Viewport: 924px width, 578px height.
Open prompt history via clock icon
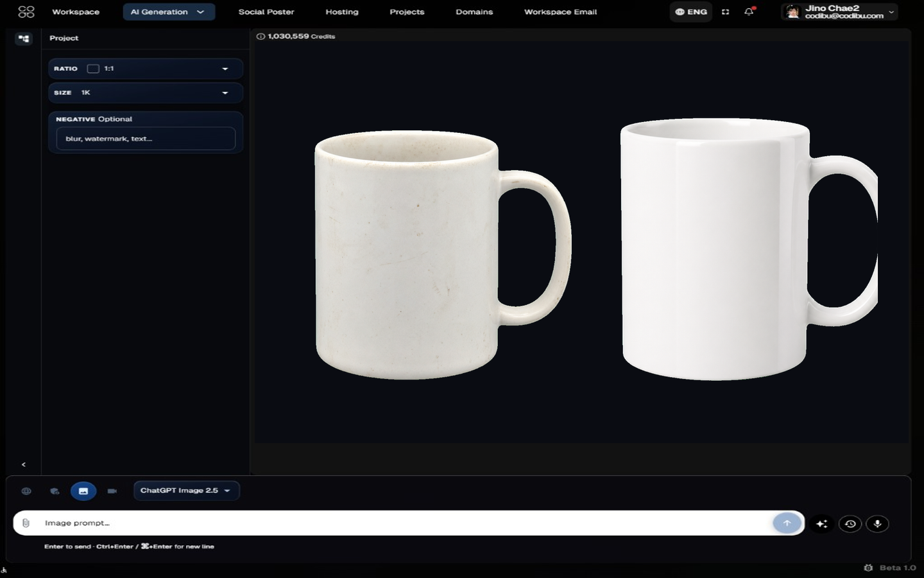pyautogui.click(x=850, y=524)
